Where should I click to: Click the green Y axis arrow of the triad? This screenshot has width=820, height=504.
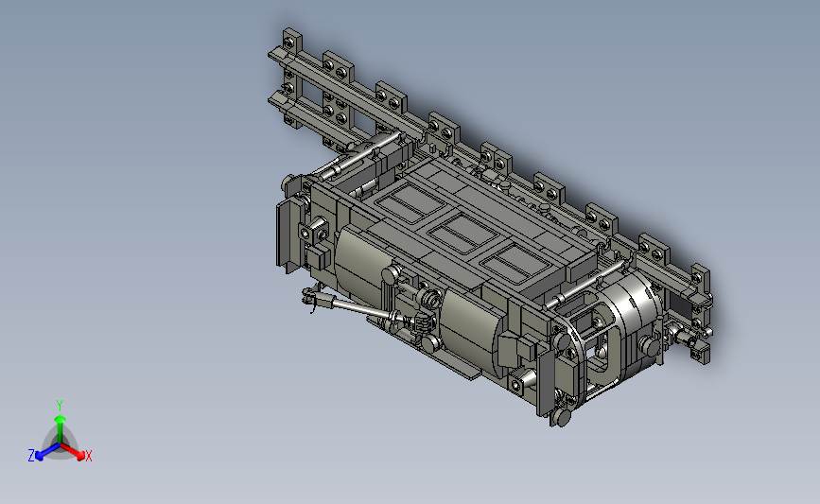[x=61, y=428]
